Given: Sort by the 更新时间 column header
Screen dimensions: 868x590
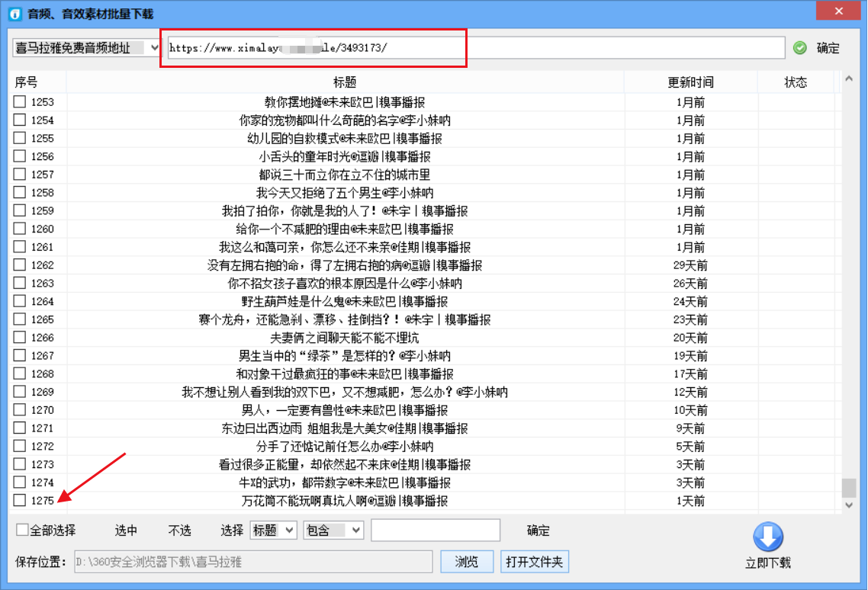Looking at the screenshot, I should coord(690,82).
